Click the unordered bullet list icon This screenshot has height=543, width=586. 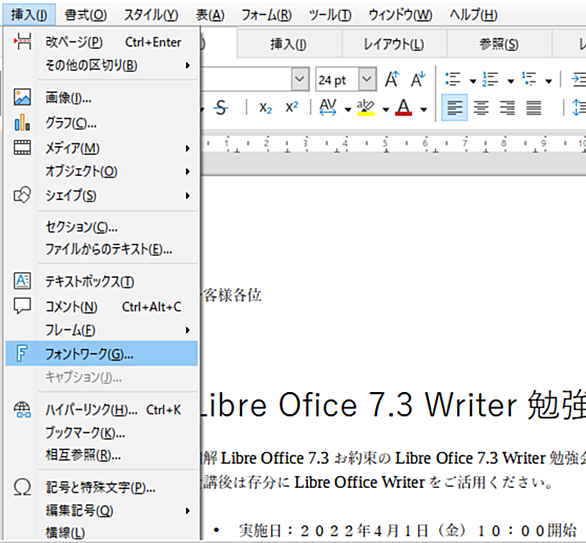[x=453, y=79]
